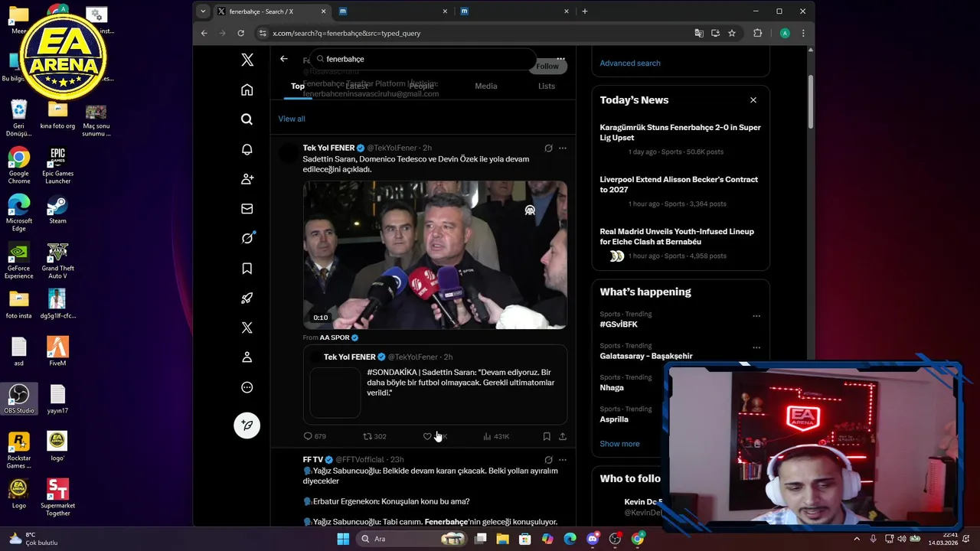980x551 pixels.
Task: Click Show more under What's happening
Action: click(619, 444)
